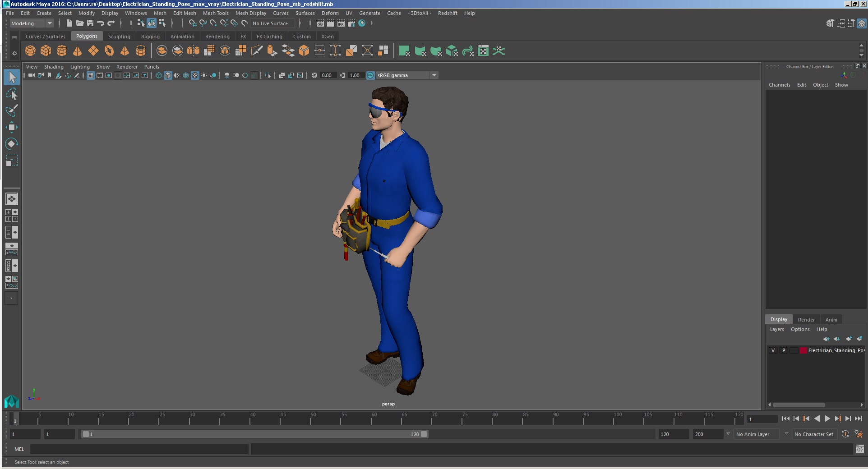Activate the Select tool arrow
Screen dimensions: 868x469
(x=12, y=77)
